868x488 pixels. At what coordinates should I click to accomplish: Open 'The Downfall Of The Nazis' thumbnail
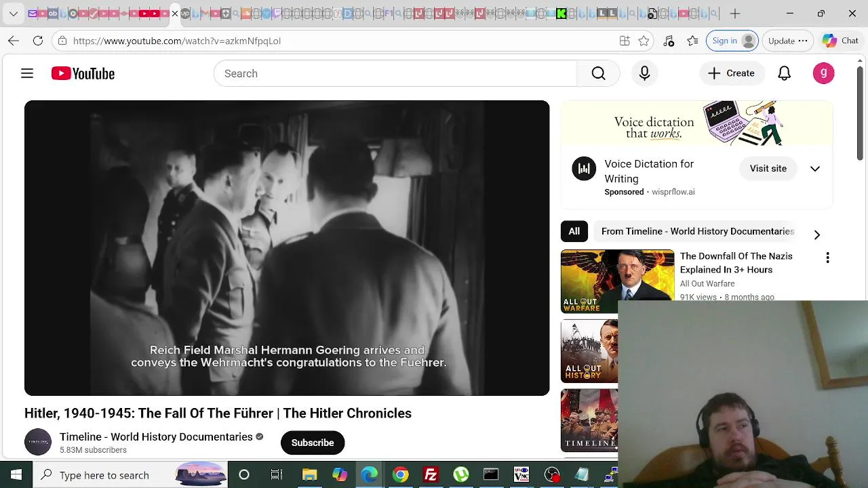point(617,281)
